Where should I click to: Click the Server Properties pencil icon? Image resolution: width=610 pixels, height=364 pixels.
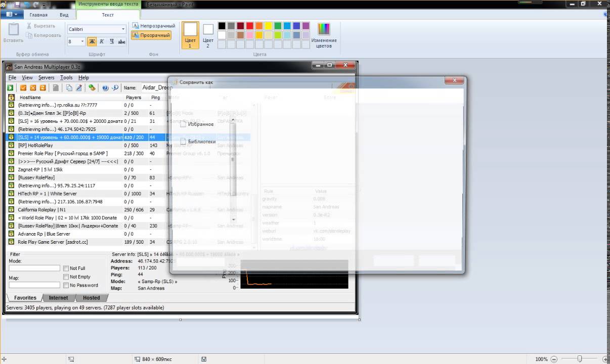[x=79, y=87]
